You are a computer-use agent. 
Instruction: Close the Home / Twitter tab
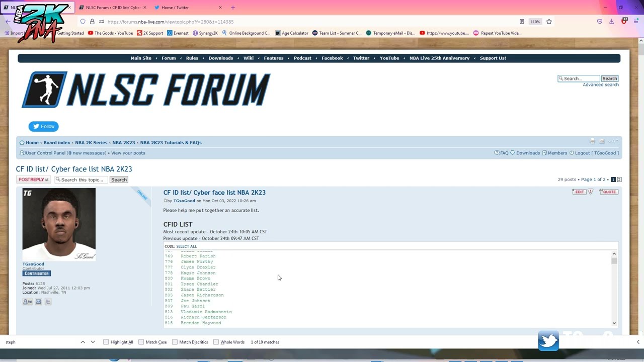tap(220, 8)
